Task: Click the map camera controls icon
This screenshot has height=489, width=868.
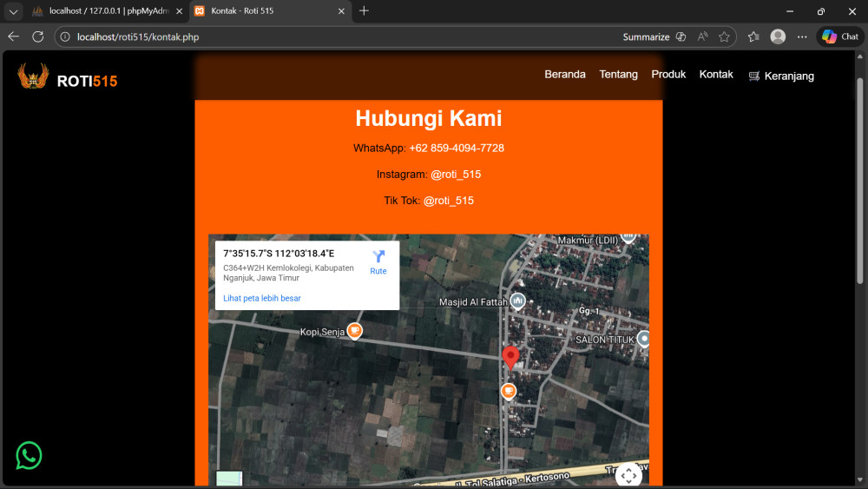Action: (x=629, y=475)
